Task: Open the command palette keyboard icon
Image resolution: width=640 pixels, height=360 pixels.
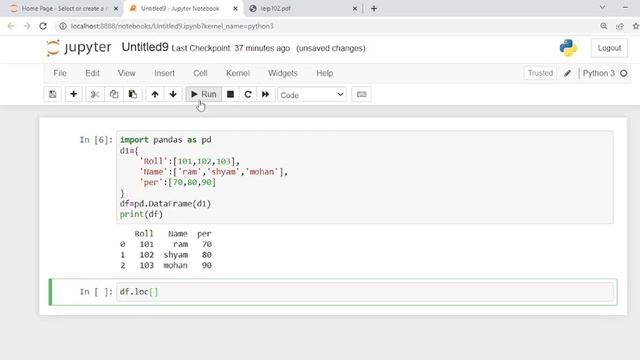Action: pos(361,94)
